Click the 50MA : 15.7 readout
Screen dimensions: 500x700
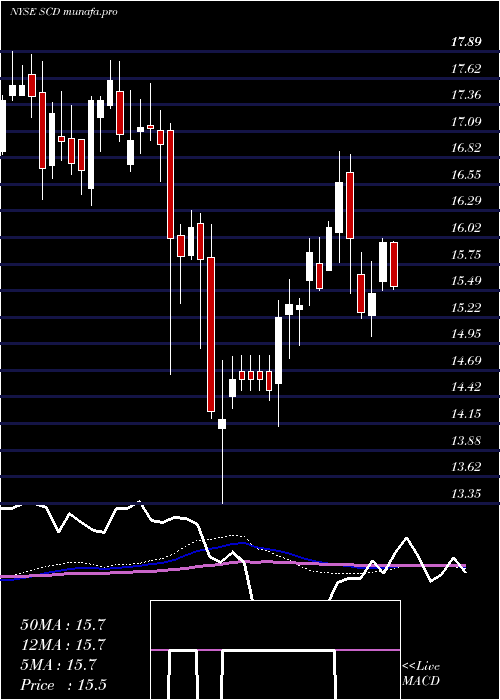(63, 624)
